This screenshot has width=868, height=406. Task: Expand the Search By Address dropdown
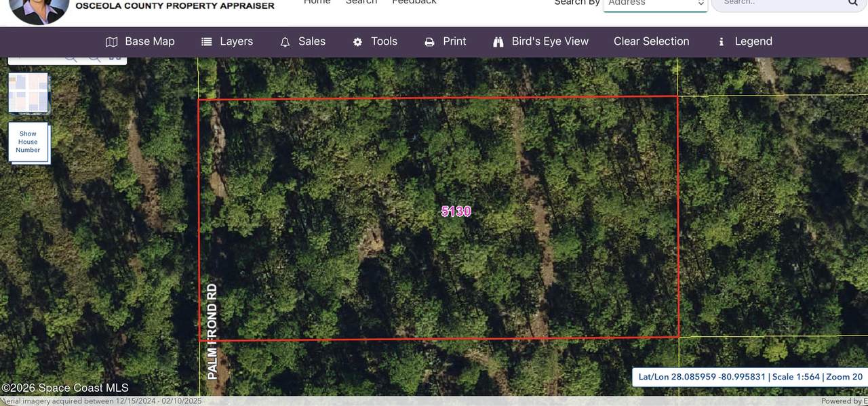[x=655, y=3]
